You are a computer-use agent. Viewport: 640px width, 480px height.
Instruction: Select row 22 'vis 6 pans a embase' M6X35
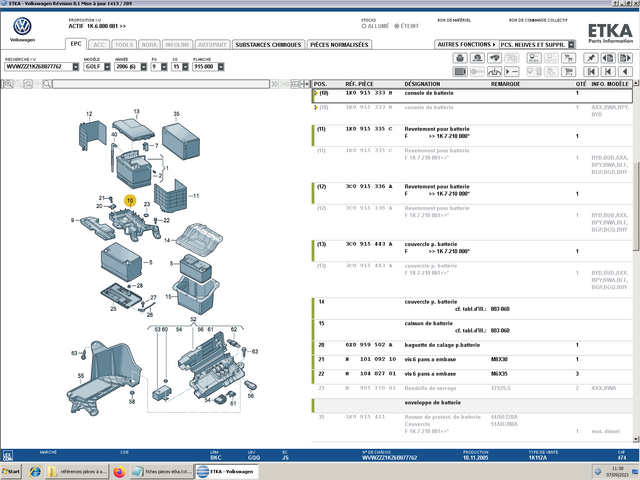click(x=472, y=377)
